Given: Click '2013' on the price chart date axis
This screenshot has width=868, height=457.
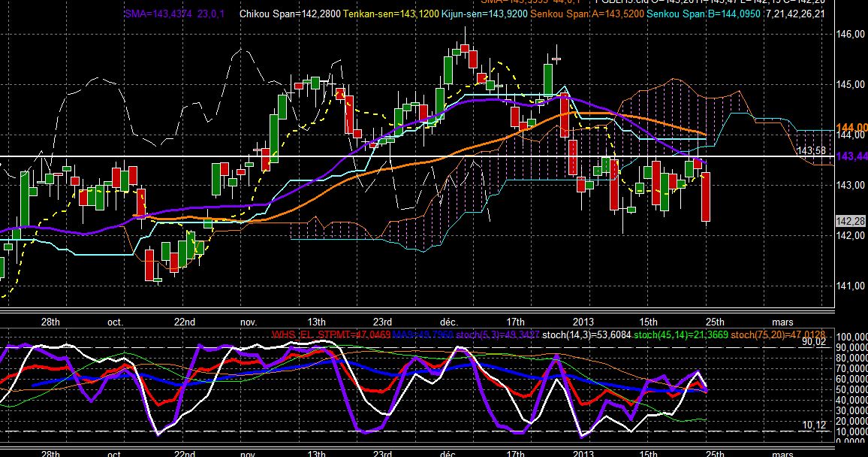Looking at the screenshot, I should pos(583,322).
